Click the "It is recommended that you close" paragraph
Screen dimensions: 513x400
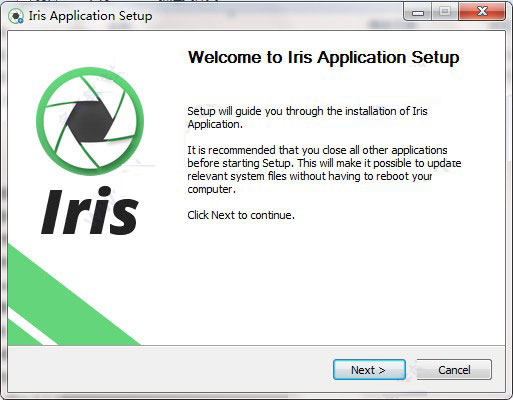(x=324, y=169)
